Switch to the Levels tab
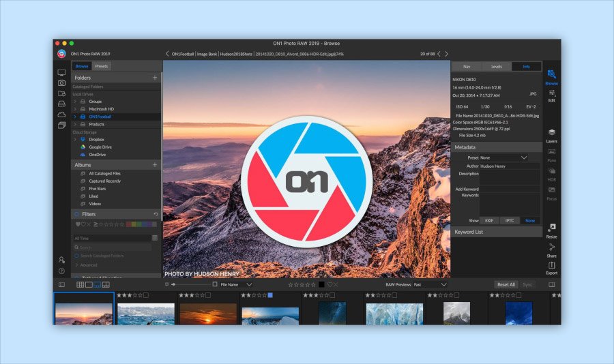The image size is (614, 364). pos(497,67)
